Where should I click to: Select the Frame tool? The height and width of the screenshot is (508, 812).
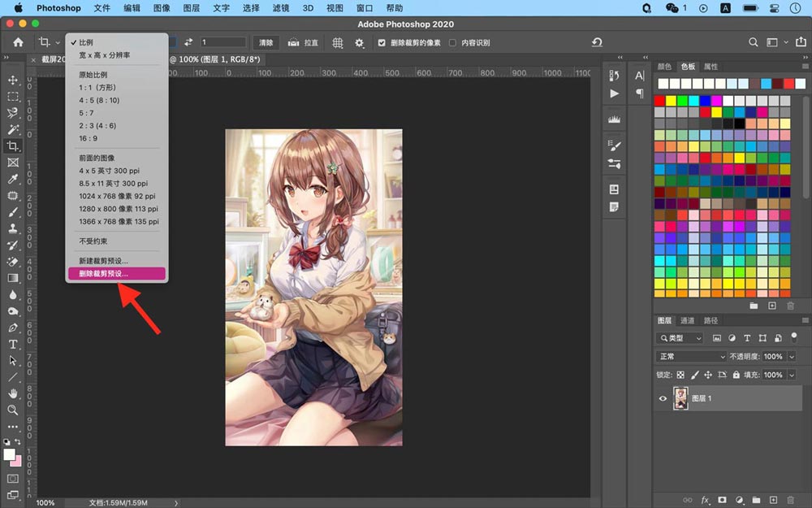point(13,163)
